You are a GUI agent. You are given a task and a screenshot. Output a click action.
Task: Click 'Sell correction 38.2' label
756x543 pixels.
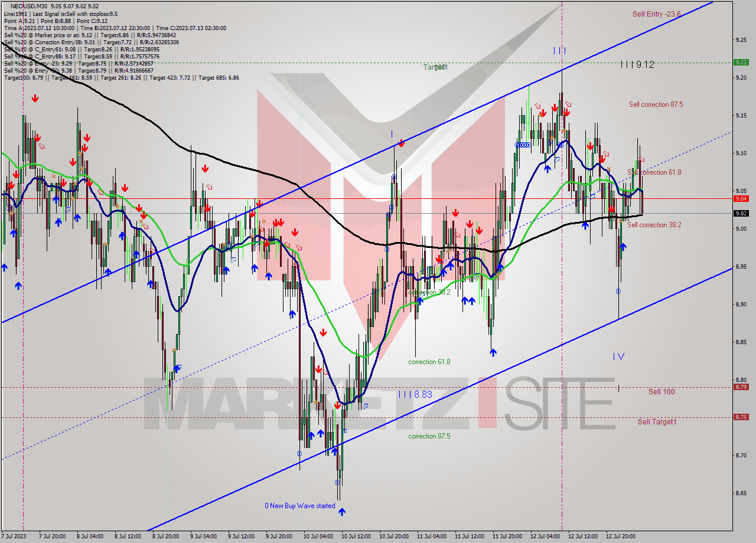click(x=654, y=225)
